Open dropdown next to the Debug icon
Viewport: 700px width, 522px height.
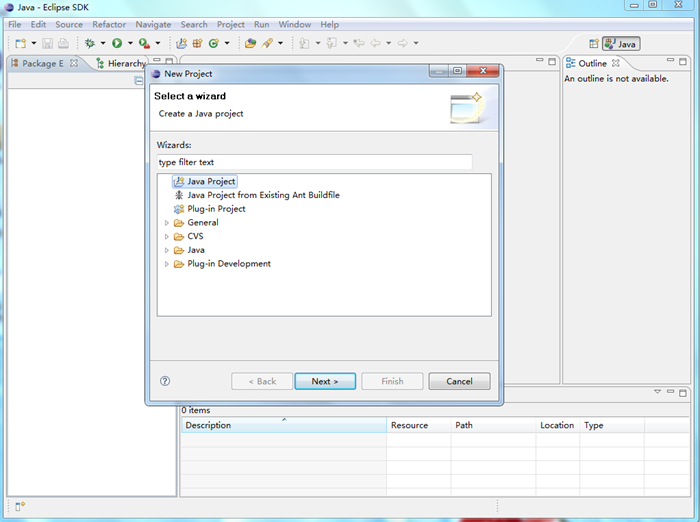pos(103,43)
